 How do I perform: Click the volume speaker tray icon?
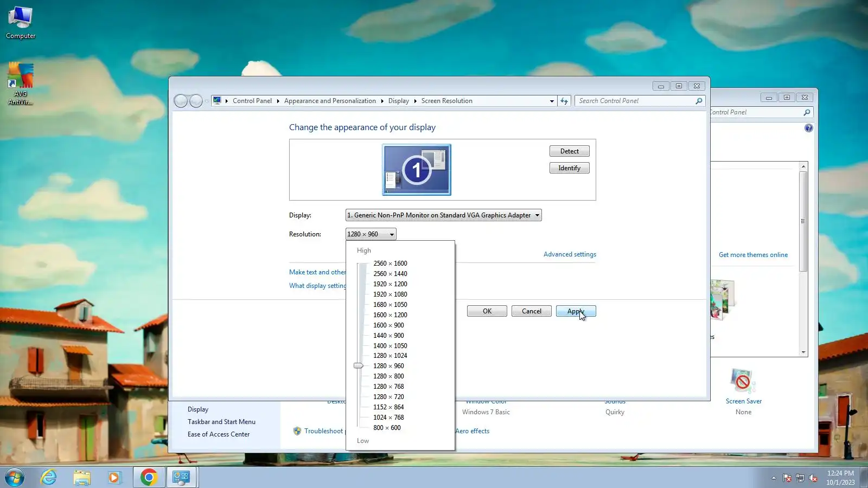pos(813,478)
